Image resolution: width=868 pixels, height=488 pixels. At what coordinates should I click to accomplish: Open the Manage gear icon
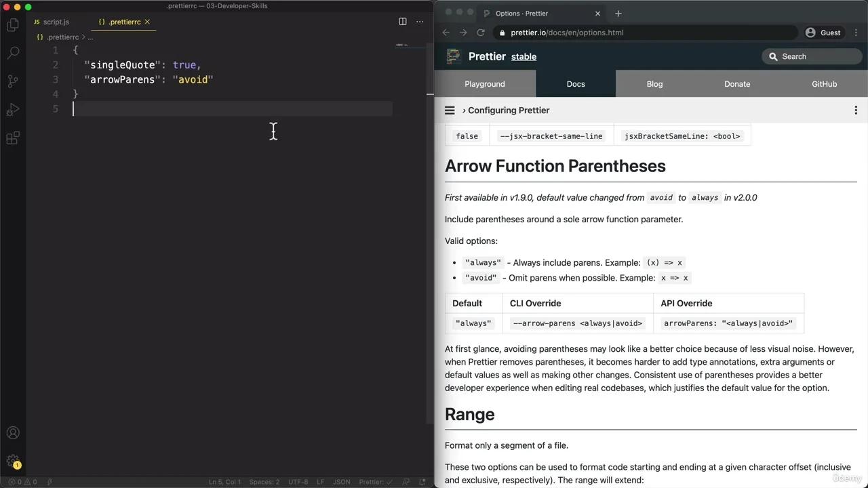[x=13, y=462]
